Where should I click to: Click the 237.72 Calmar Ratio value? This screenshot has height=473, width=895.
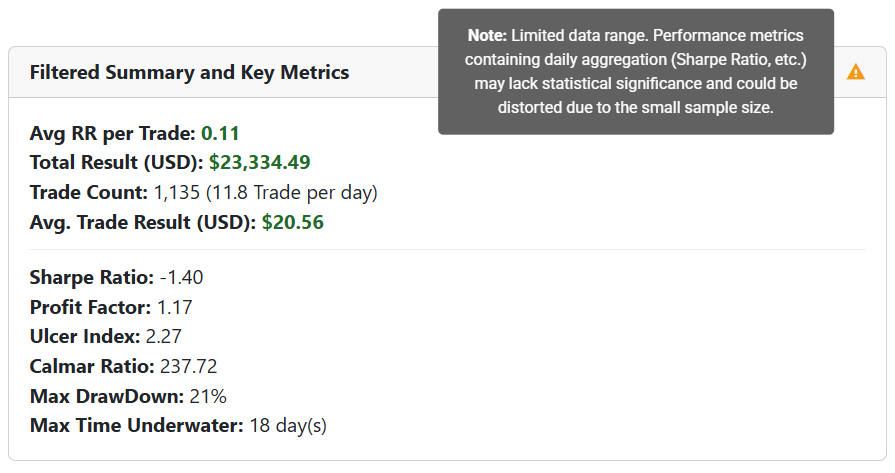188,366
